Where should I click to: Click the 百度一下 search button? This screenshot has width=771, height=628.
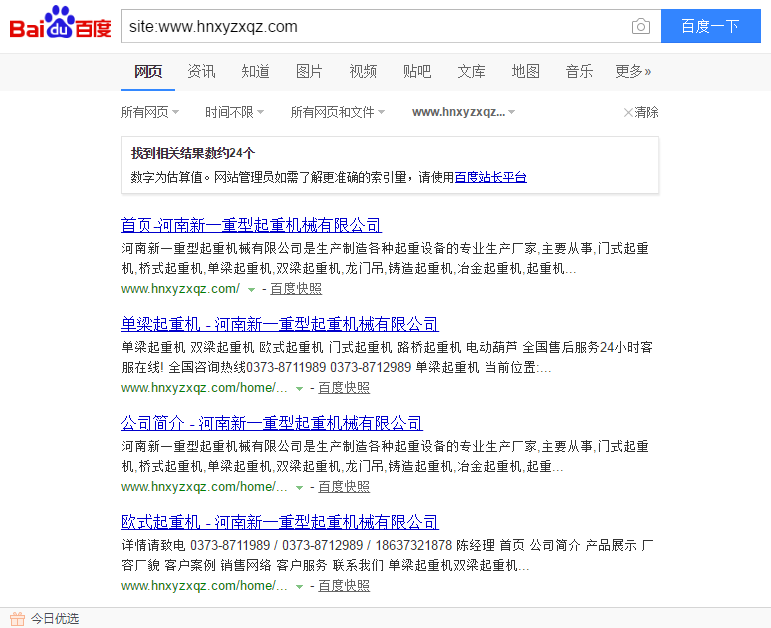point(711,26)
